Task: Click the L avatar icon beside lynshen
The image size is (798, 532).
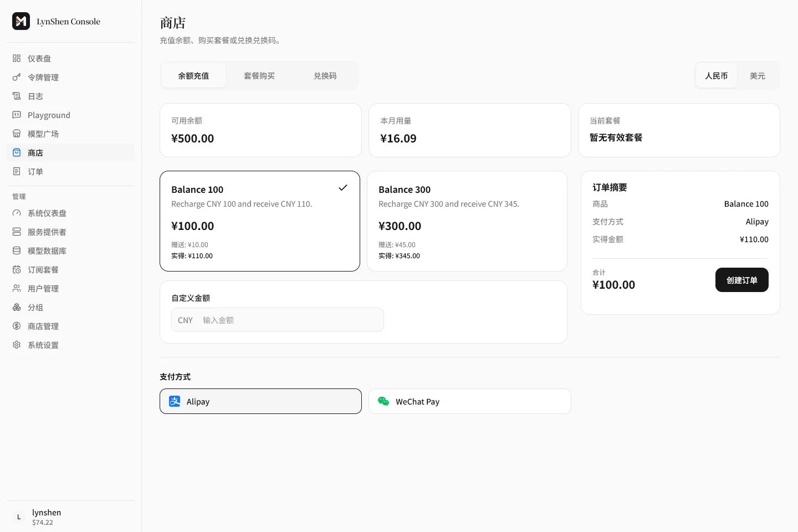Action: (x=19, y=516)
